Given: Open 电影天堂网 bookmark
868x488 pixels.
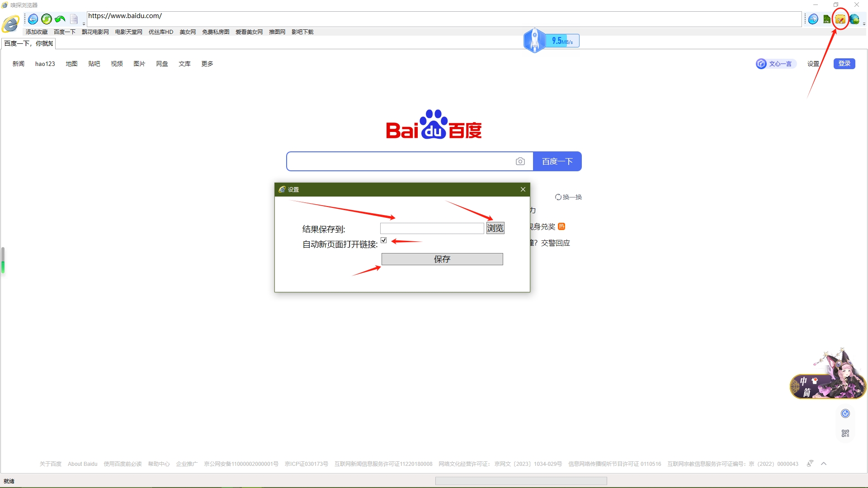Looking at the screenshot, I should pos(129,32).
